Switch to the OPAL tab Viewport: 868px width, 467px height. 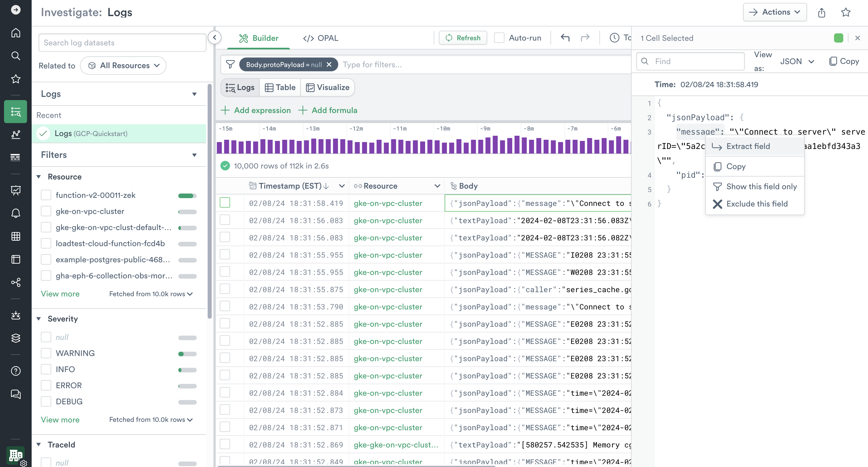click(320, 38)
